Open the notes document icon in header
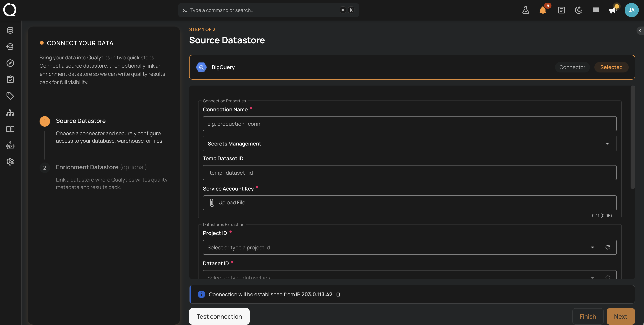Image resolution: width=644 pixels, height=325 pixels. pyautogui.click(x=562, y=10)
